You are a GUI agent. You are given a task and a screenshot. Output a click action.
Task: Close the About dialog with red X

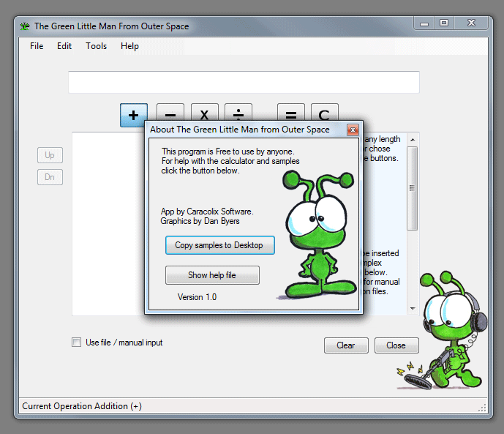point(353,130)
